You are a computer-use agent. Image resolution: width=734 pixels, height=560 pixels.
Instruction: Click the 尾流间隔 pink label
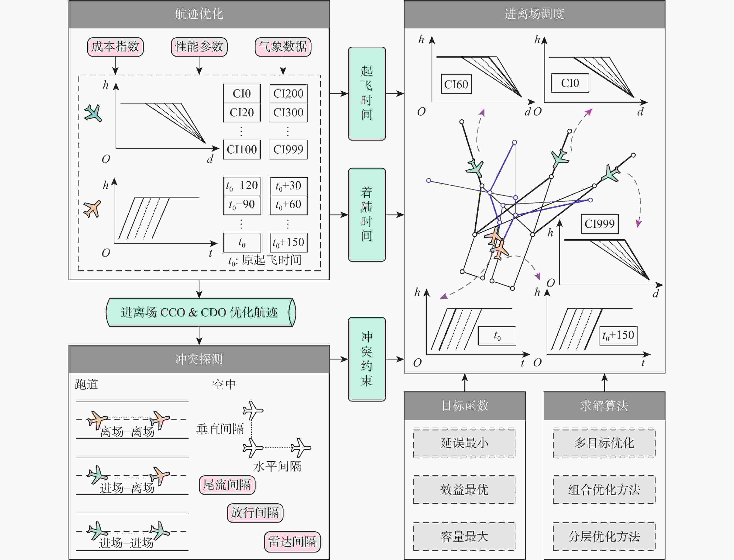(227, 485)
